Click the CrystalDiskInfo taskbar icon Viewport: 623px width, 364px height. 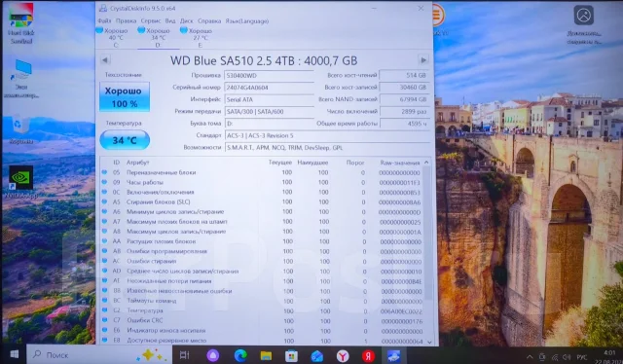pos(393,355)
